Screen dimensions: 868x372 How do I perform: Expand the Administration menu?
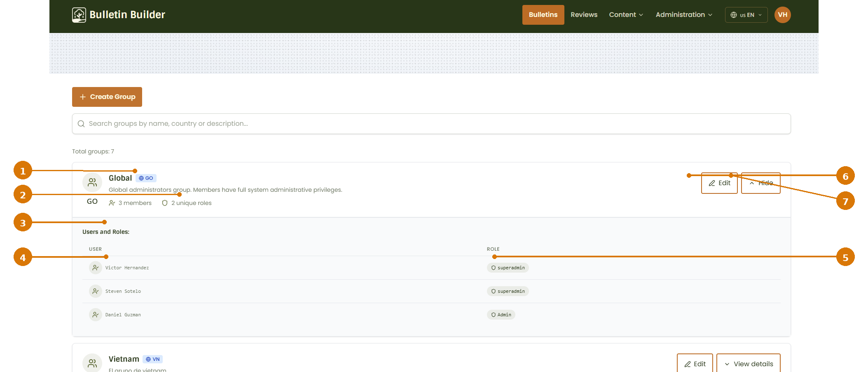pyautogui.click(x=684, y=15)
